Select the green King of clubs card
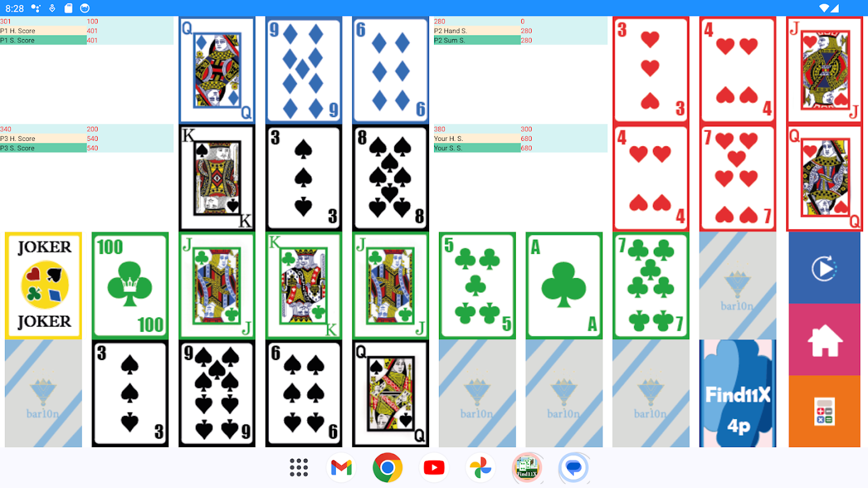Image resolution: width=868 pixels, height=488 pixels. pos(303,285)
